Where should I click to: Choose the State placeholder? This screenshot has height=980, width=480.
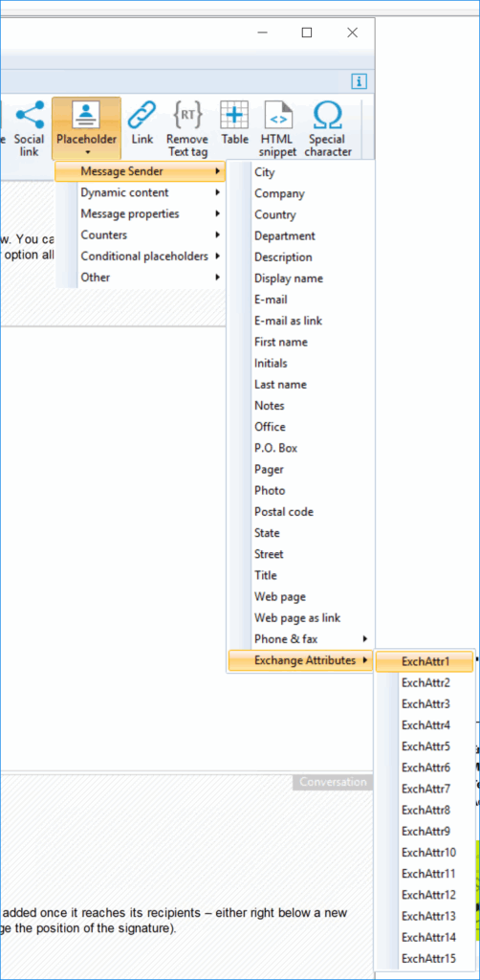coord(301,533)
